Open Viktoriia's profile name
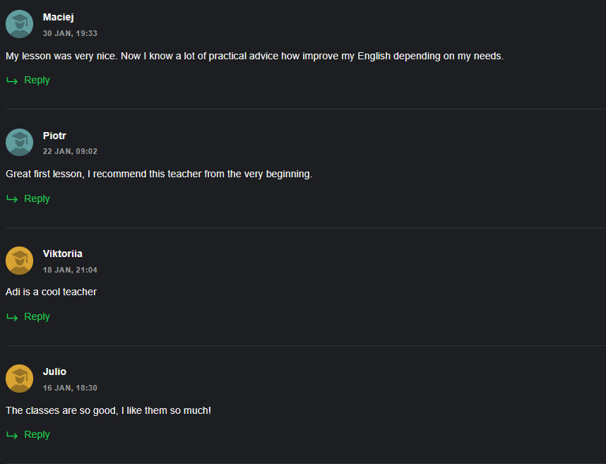This screenshot has width=606, height=464. tap(63, 253)
